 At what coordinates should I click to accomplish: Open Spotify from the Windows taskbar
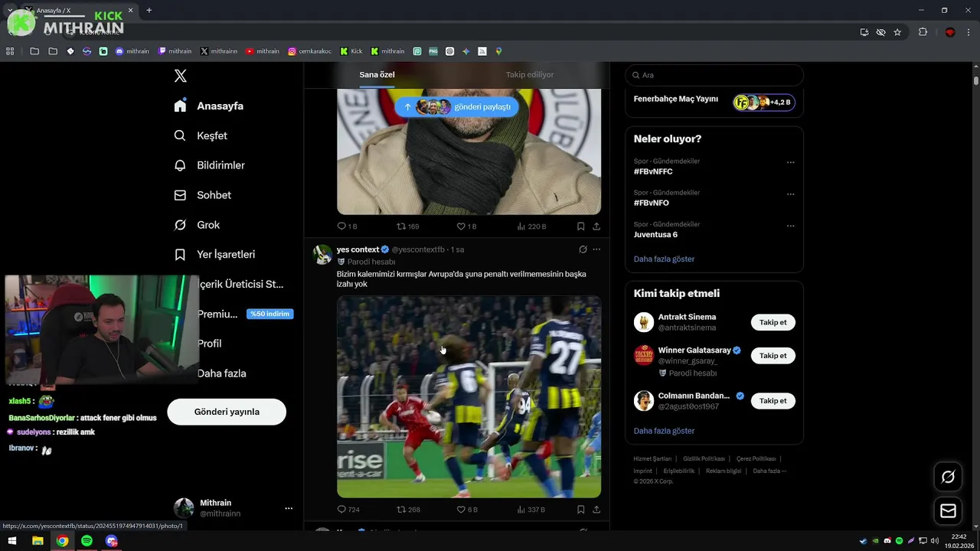point(87,541)
